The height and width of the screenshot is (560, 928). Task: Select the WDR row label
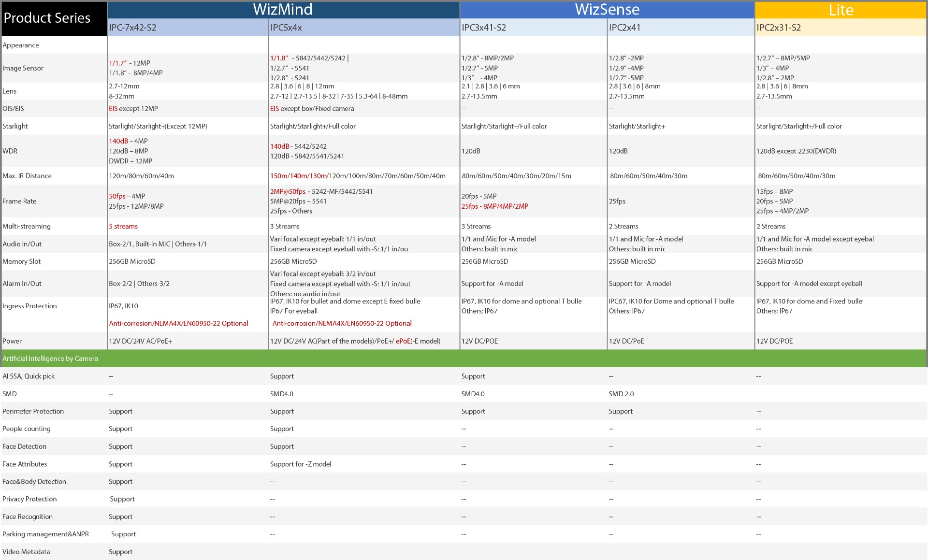(10, 151)
